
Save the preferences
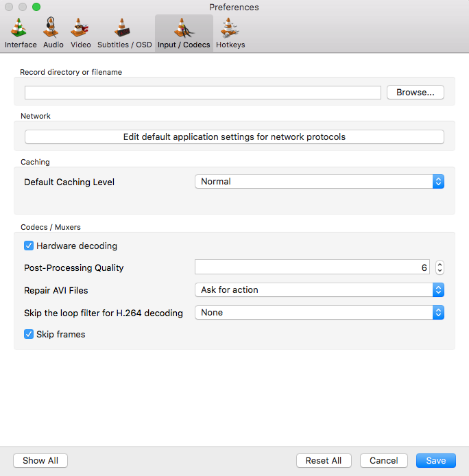tap(436, 460)
